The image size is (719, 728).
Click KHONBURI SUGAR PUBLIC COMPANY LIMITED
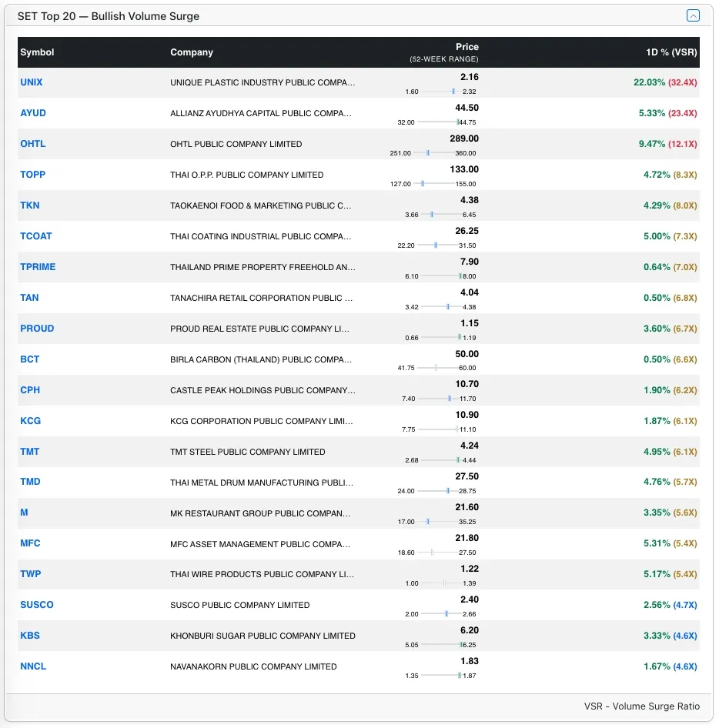click(263, 636)
